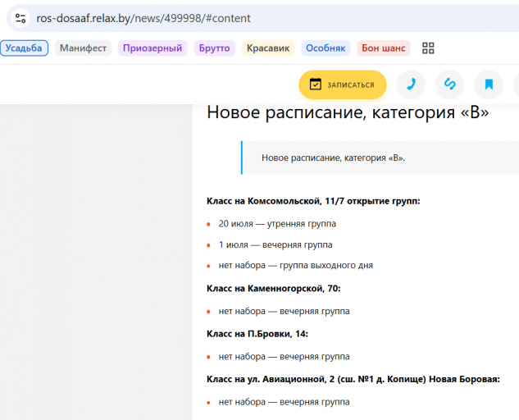Click Класс на ул. Авиационной, 2 heading
519x420 pixels.
(x=353, y=379)
